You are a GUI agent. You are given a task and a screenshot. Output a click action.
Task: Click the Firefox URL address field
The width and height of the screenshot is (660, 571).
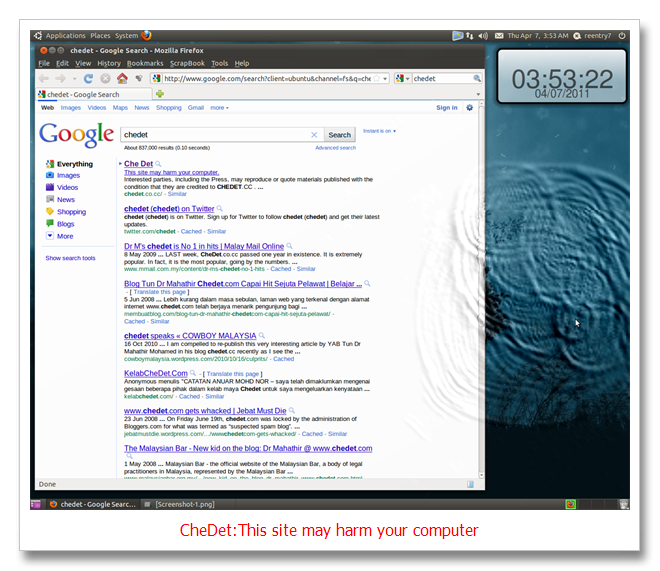(x=267, y=78)
